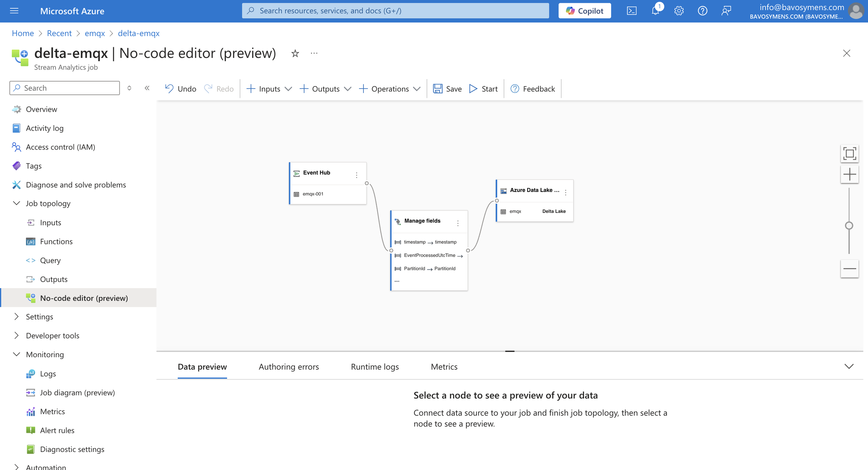The image size is (868, 470).
Task: Switch to the Runtime logs tab
Action: [375, 367]
